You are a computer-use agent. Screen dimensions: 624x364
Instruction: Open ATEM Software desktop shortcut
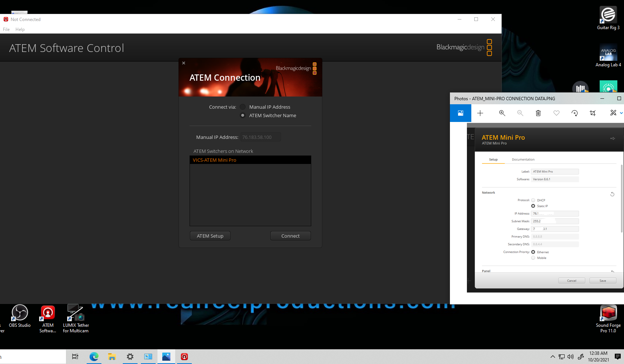pos(48,319)
